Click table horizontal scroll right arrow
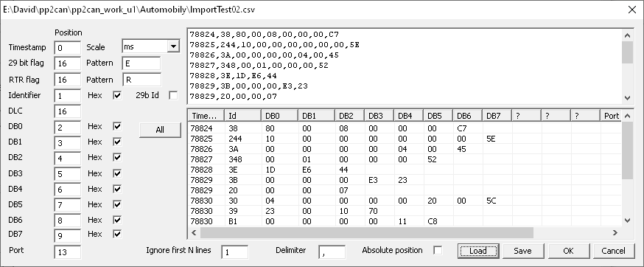Image resolution: width=644 pixels, height=267 pixels. point(615,233)
